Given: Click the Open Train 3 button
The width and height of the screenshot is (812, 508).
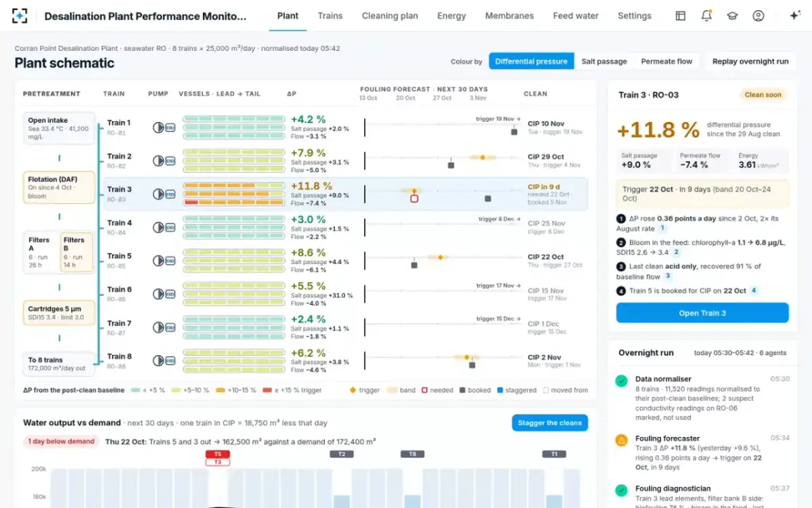Looking at the screenshot, I should tap(702, 313).
